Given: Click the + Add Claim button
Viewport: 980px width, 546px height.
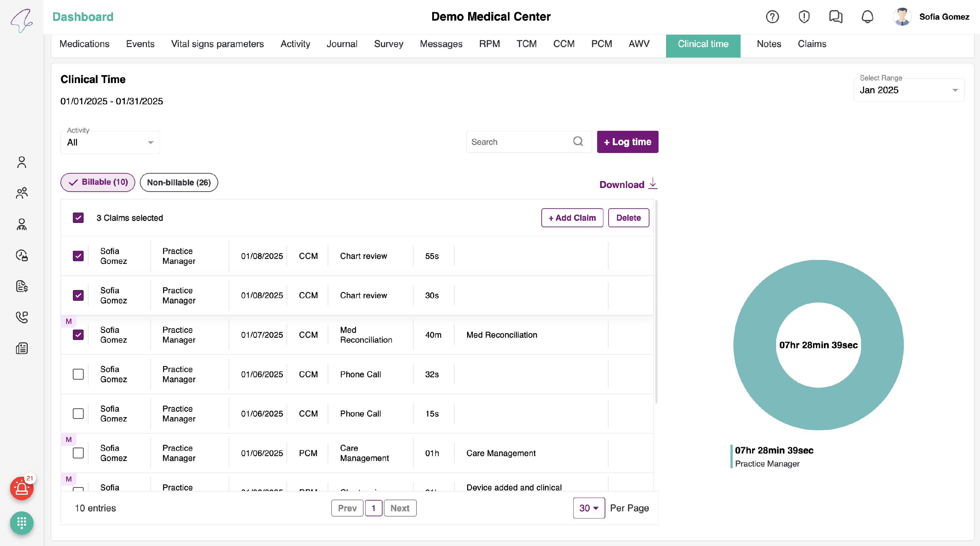Looking at the screenshot, I should click(x=572, y=218).
